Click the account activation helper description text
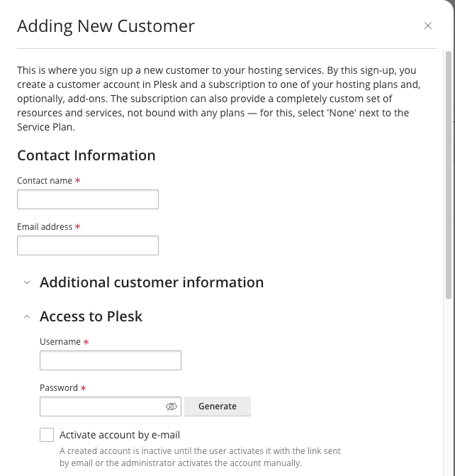 point(200,457)
